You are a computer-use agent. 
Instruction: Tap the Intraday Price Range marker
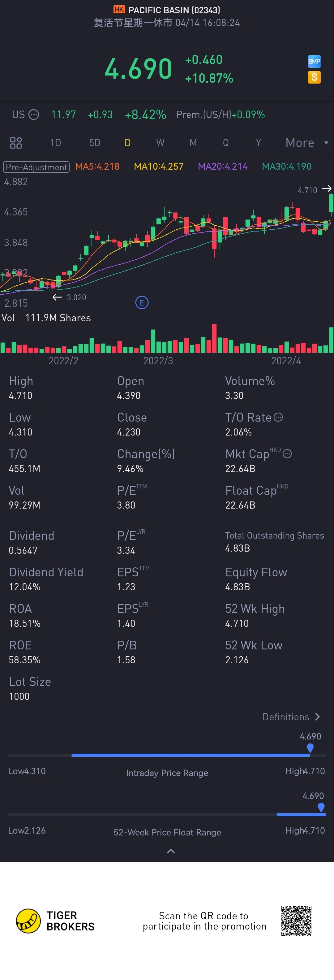pyautogui.click(x=310, y=748)
